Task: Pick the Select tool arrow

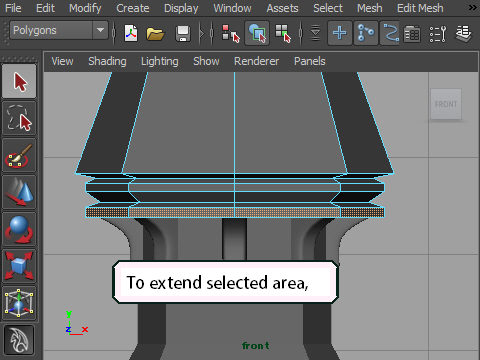Action: coord(19,81)
